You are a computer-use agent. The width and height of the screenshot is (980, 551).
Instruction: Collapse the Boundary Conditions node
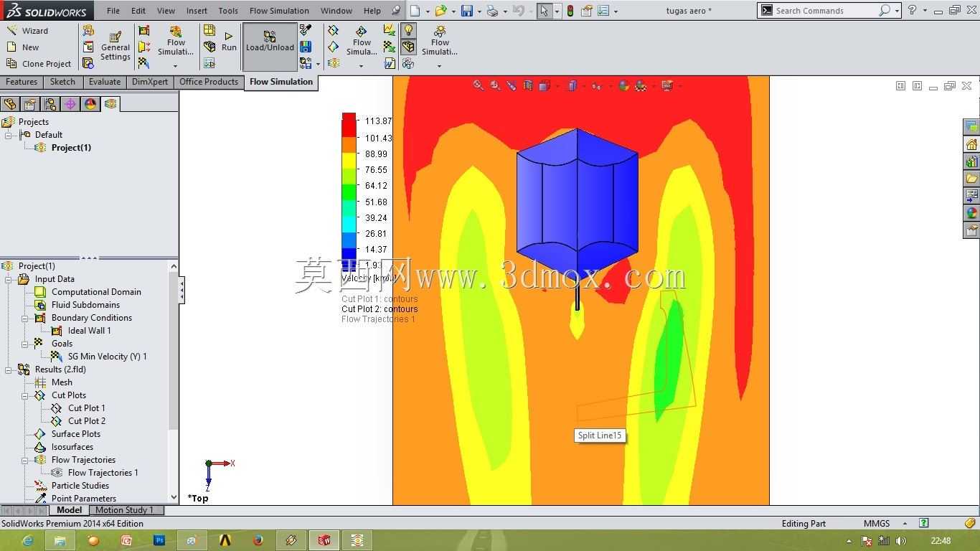click(25, 318)
